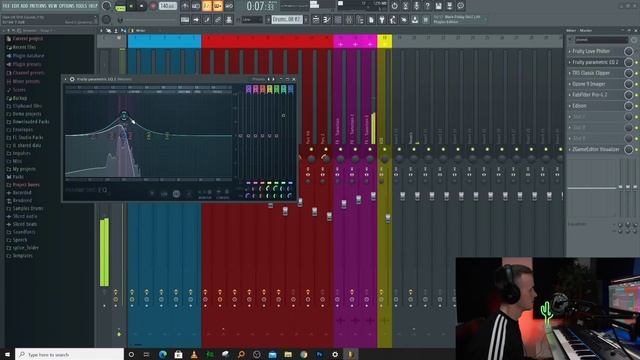Open the Drums OB #2 pattern selector
This screenshot has height=360, width=640.
click(x=287, y=20)
